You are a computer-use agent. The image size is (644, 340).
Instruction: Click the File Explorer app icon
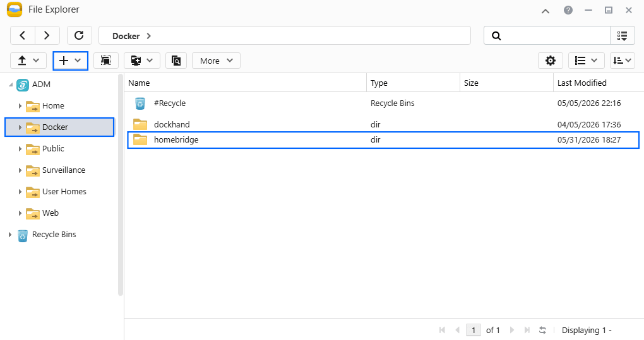15,9
